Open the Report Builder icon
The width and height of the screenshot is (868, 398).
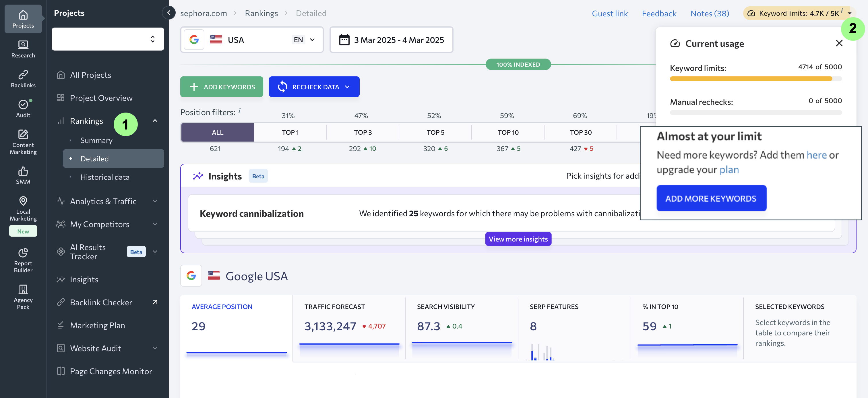click(x=23, y=252)
